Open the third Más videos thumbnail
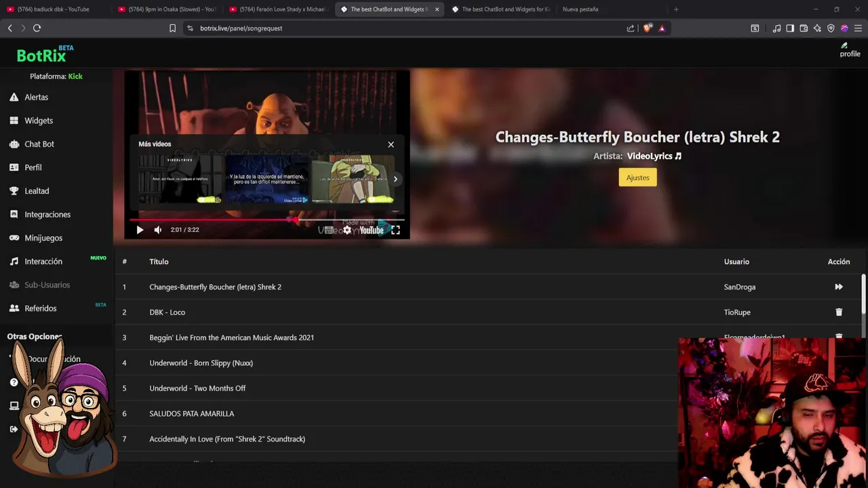This screenshot has height=488, width=868. tap(353, 179)
